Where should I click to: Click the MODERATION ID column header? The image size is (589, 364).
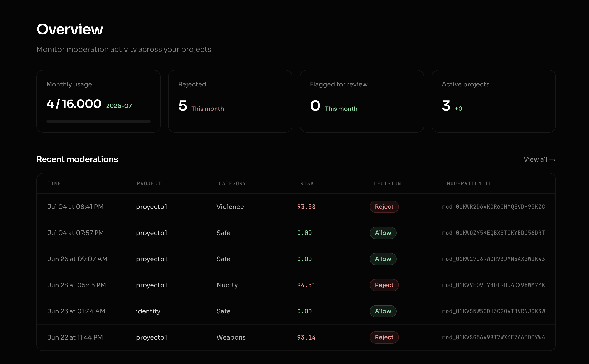point(469,183)
